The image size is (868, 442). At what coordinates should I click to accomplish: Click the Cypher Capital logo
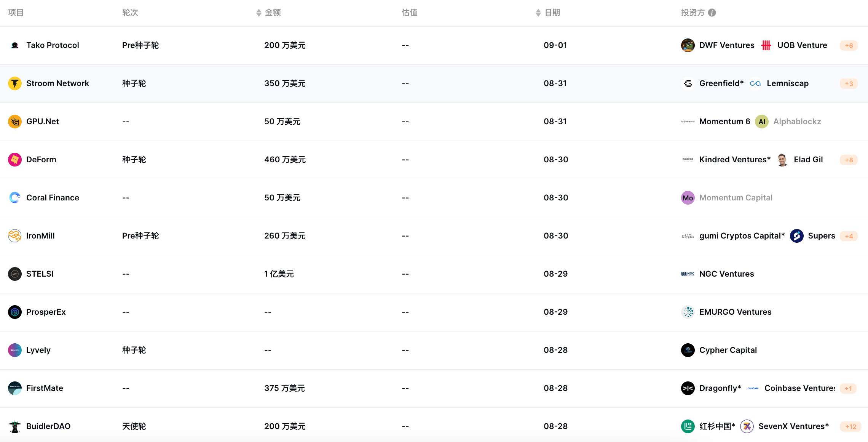click(688, 350)
